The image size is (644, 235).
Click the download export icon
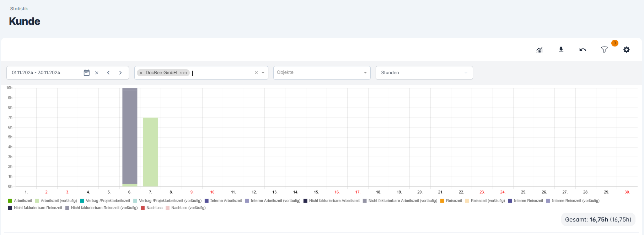point(561,50)
